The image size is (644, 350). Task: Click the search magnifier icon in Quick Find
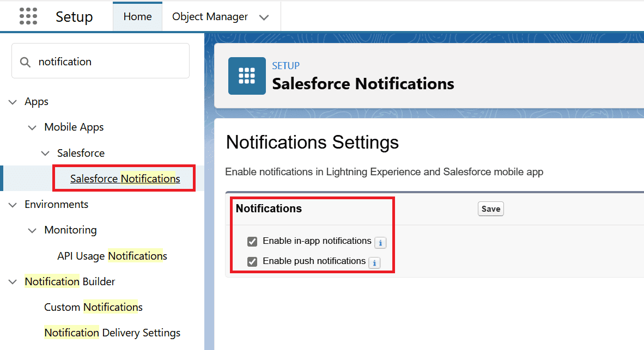(25, 62)
